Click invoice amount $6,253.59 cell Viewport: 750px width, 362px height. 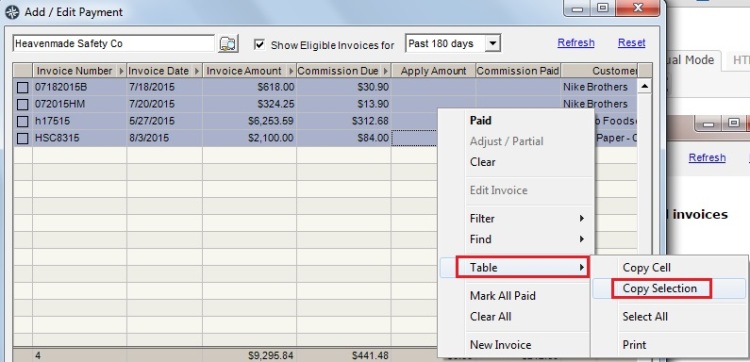point(249,121)
